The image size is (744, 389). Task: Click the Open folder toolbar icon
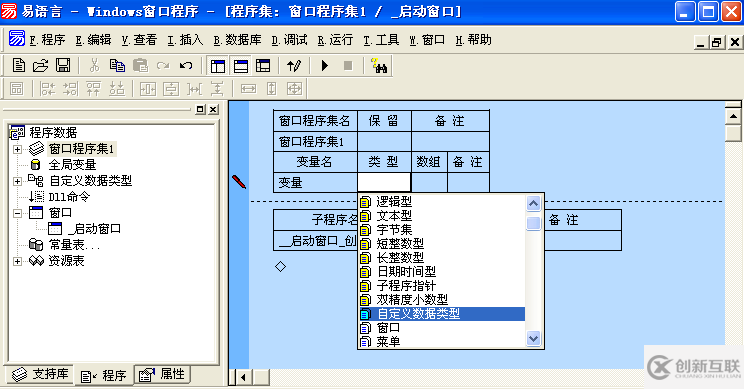point(41,65)
